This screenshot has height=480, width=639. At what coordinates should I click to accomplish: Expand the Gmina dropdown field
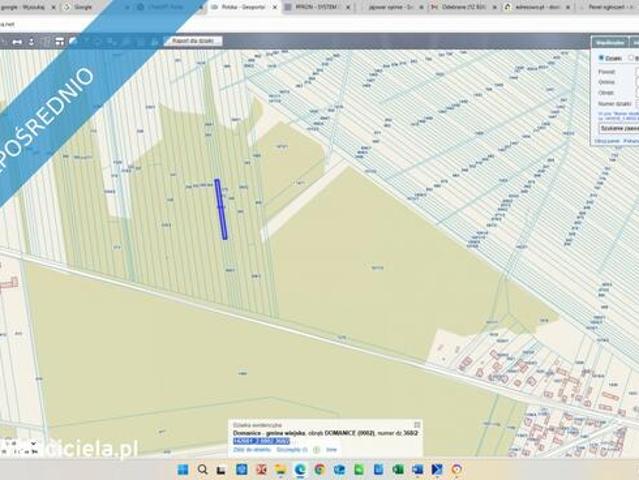636,83
